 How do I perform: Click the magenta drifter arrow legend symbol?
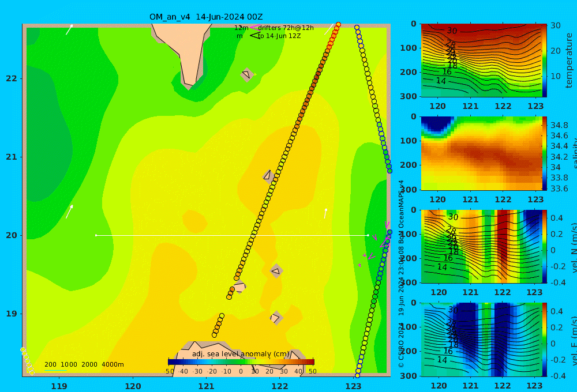(x=254, y=27)
